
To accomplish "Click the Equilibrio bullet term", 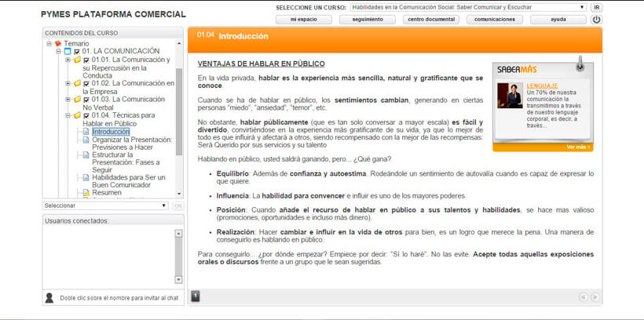I will [x=232, y=174].
